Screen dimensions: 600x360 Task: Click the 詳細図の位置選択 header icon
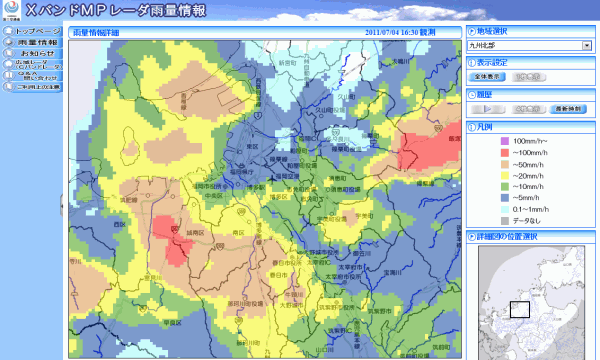472,237
